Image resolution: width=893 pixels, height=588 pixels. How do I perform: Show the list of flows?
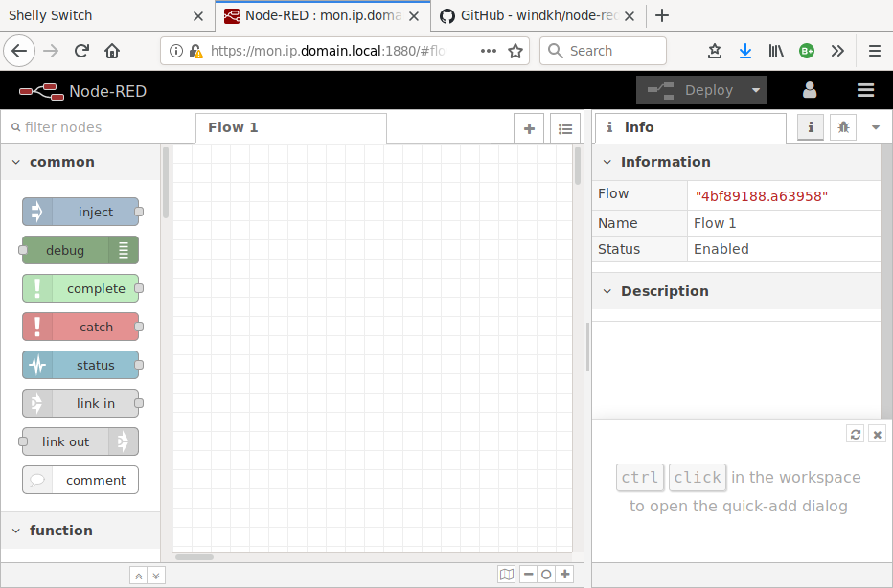tap(565, 128)
